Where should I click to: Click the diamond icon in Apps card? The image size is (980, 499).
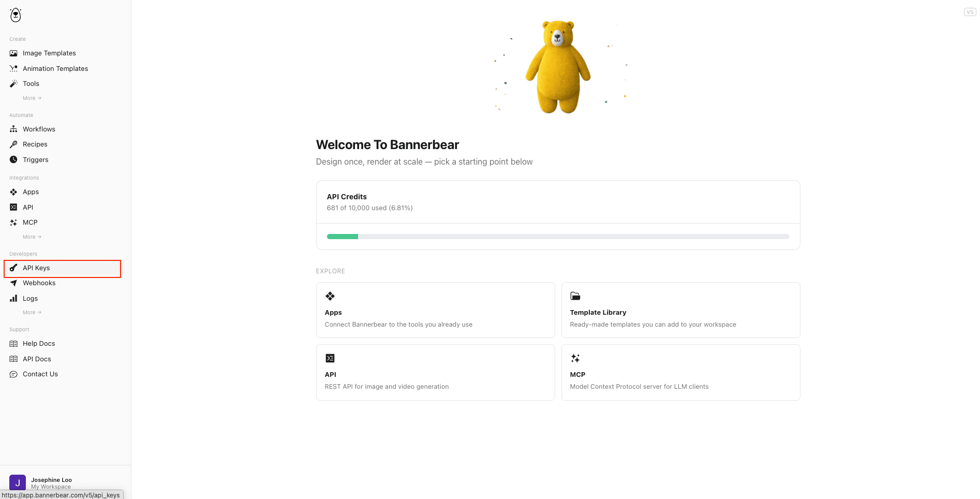330,296
